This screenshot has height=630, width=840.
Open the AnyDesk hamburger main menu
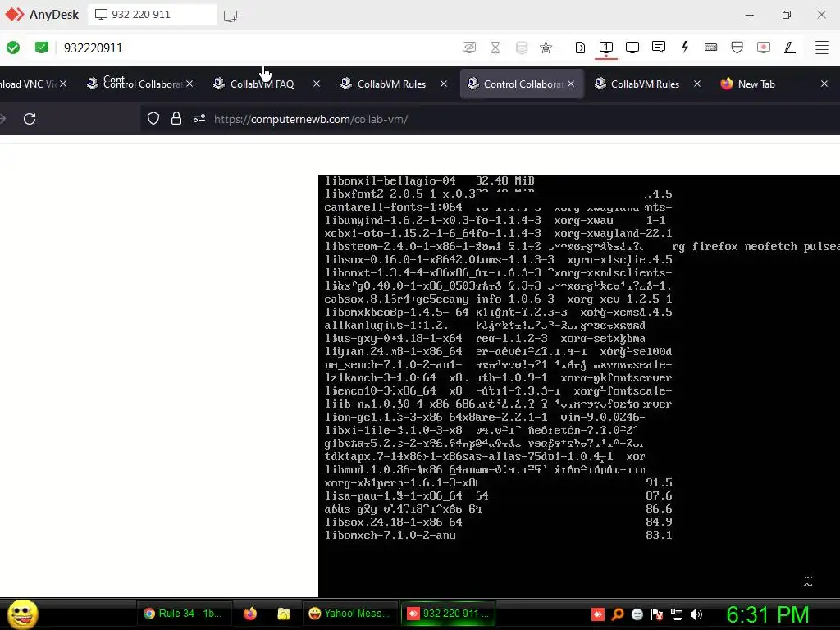pyautogui.click(x=822, y=48)
